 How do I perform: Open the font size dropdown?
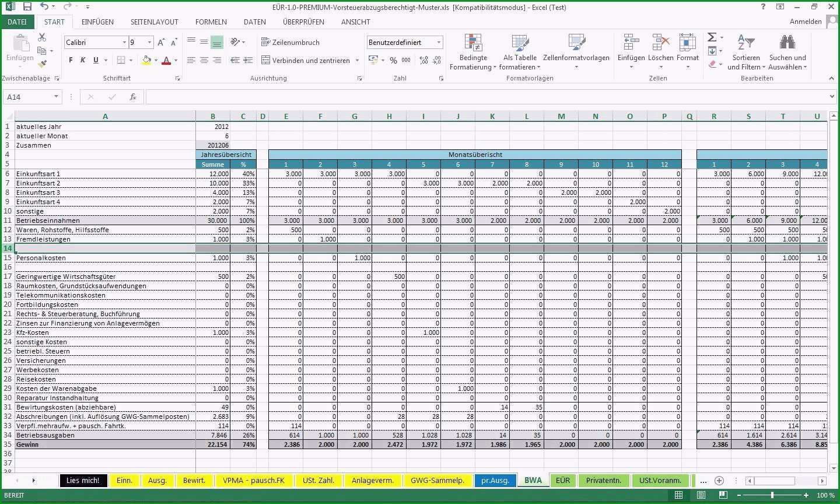pyautogui.click(x=149, y=42)
